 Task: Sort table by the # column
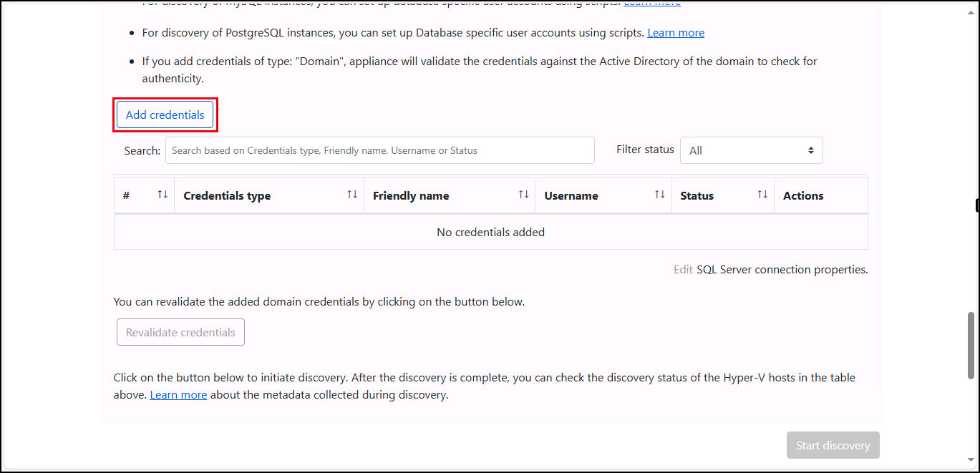click(162, 195)
